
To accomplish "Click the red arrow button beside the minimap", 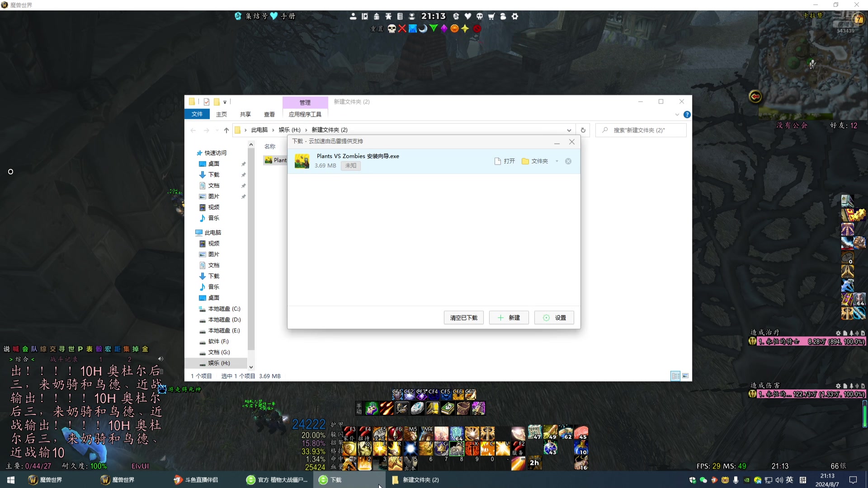I will pyautogui.click(x=755, y=96).
